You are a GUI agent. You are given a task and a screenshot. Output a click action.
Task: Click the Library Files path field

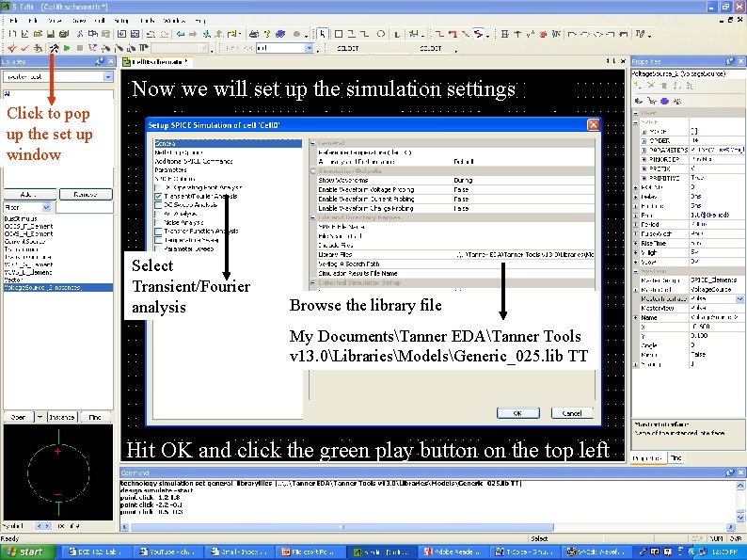[524, 254]
